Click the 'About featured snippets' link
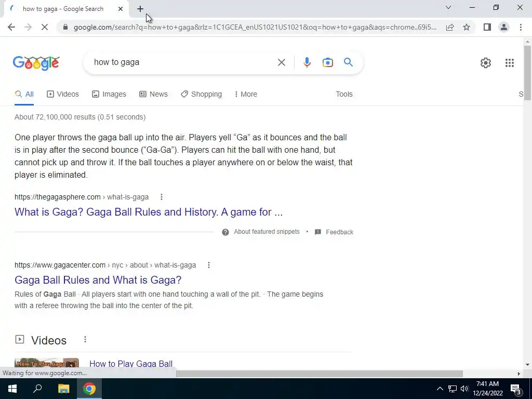Screen dimensions: 532x399 point(267,232)
